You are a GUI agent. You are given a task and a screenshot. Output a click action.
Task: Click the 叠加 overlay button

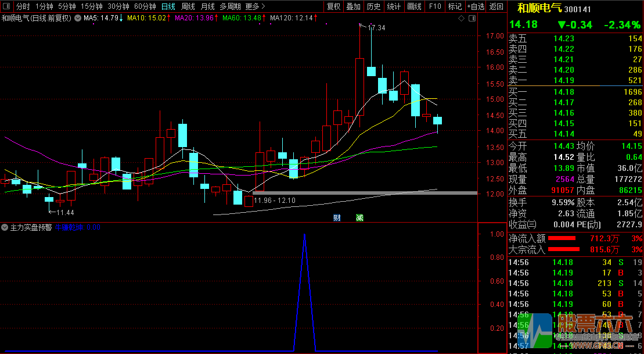point(353,6)
